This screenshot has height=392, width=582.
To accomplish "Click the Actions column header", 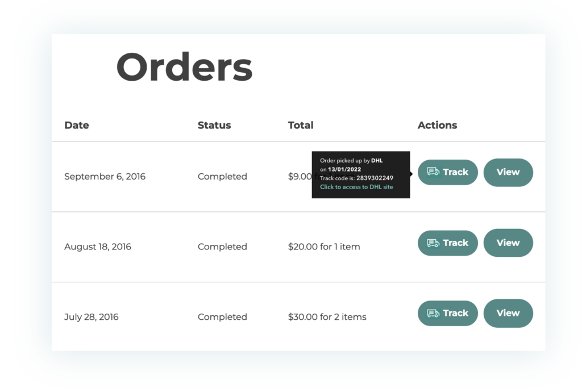I will pyautogui.click(x=437, y=126).
